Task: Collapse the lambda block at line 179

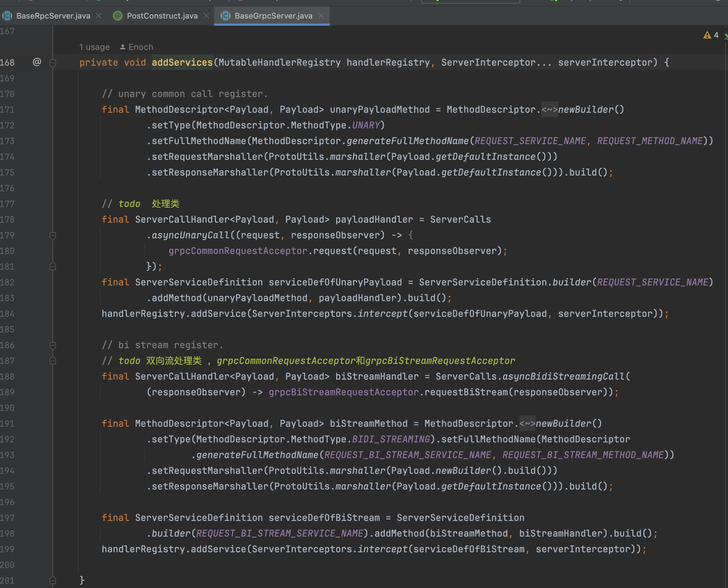Action: click(x=53, y=236)
